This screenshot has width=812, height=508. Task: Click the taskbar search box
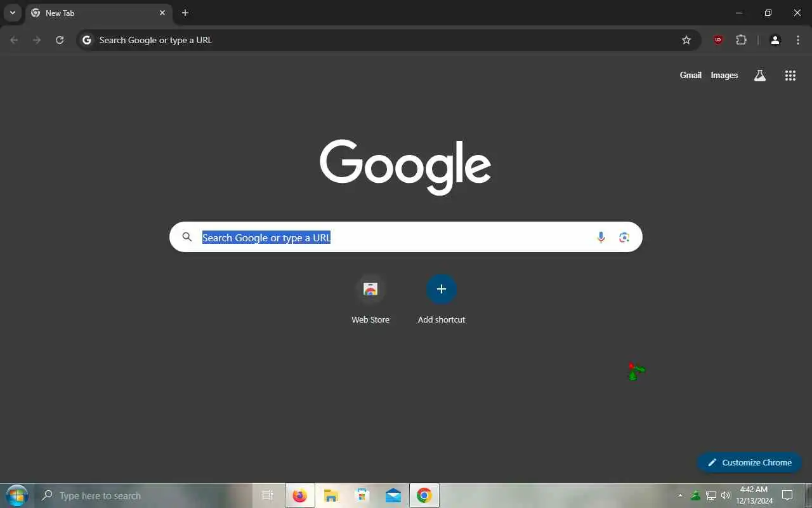point(143,495)
